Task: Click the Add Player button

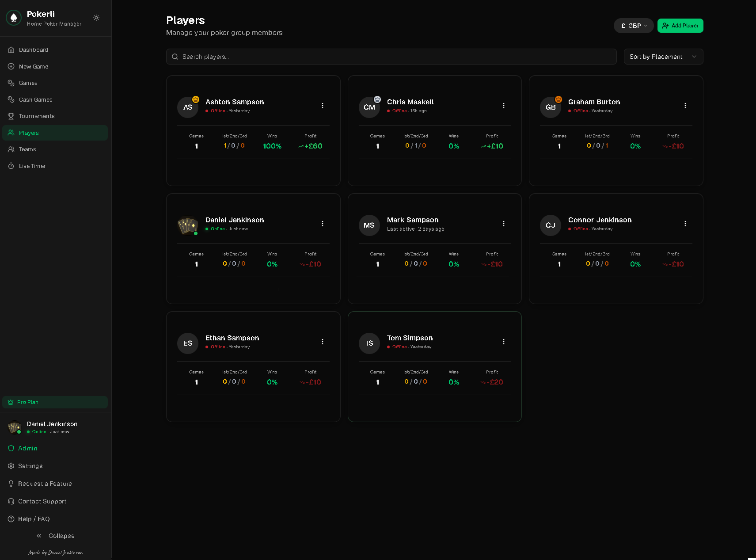Action: [680, 26]
